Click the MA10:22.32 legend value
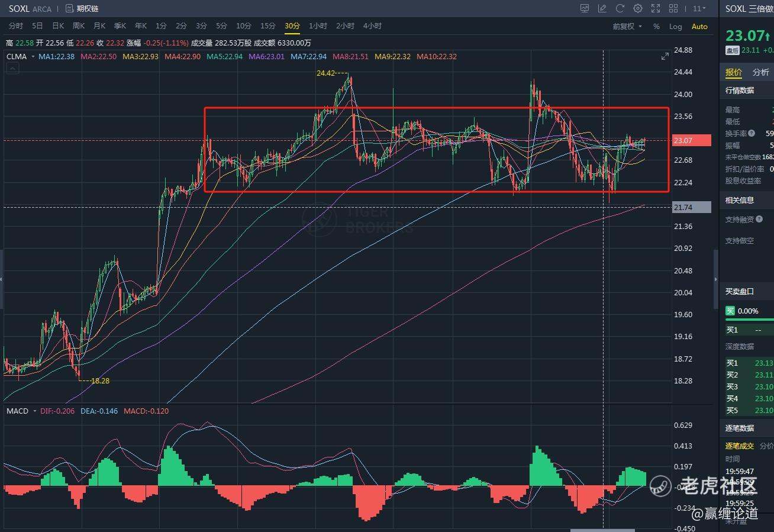 [437, 57]
